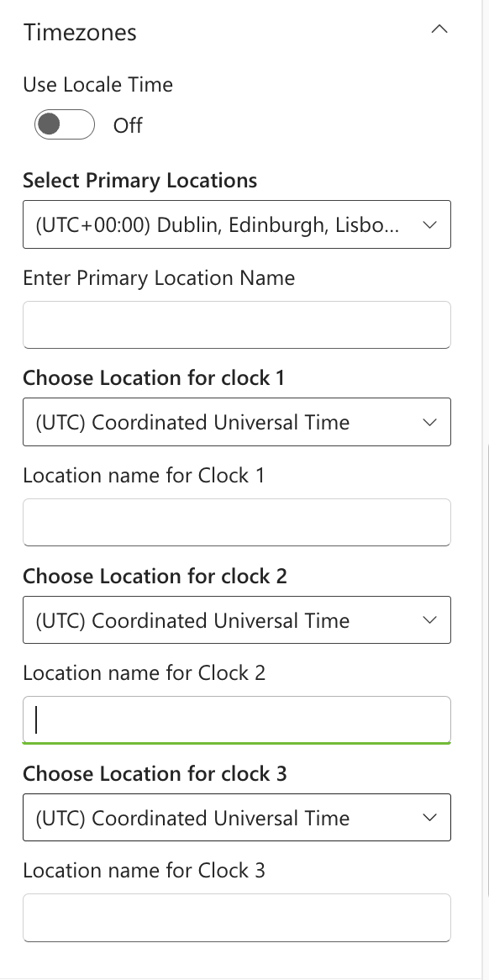Viewport: 489px width, 980px height.
Task: Open the Select Primary Locations dropdown
Action: 236,224
